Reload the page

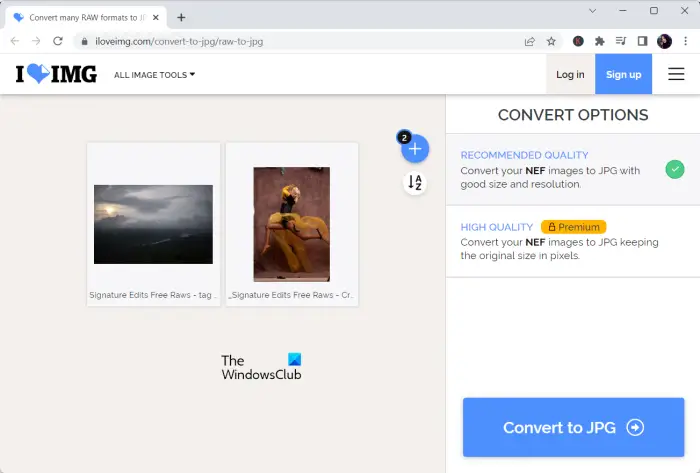point(58,41)
